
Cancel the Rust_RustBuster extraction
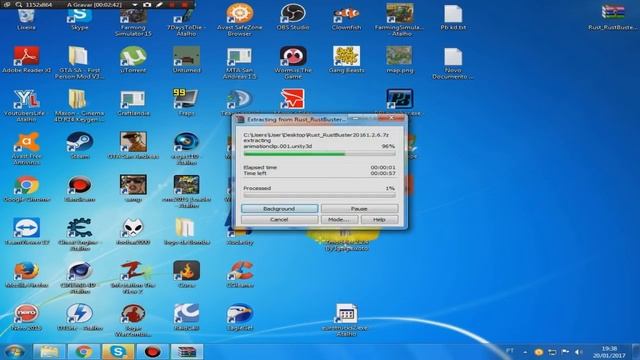point(279,220)
